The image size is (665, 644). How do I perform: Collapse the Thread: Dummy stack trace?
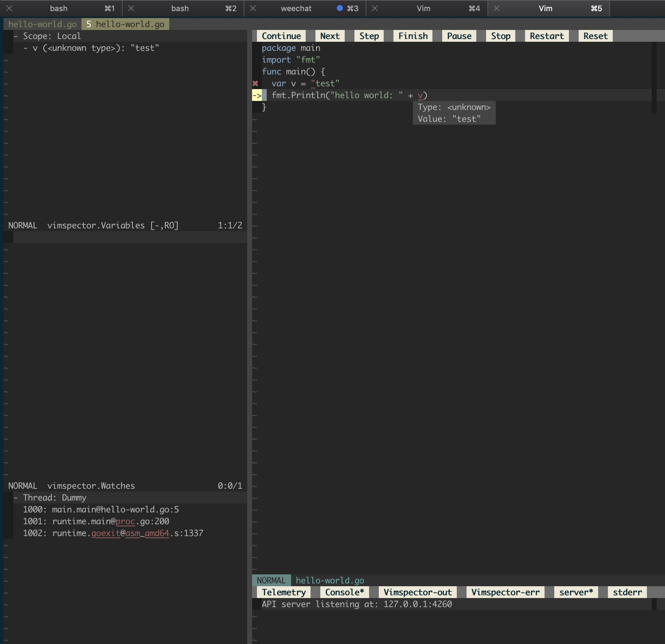[x=16, y=497]
